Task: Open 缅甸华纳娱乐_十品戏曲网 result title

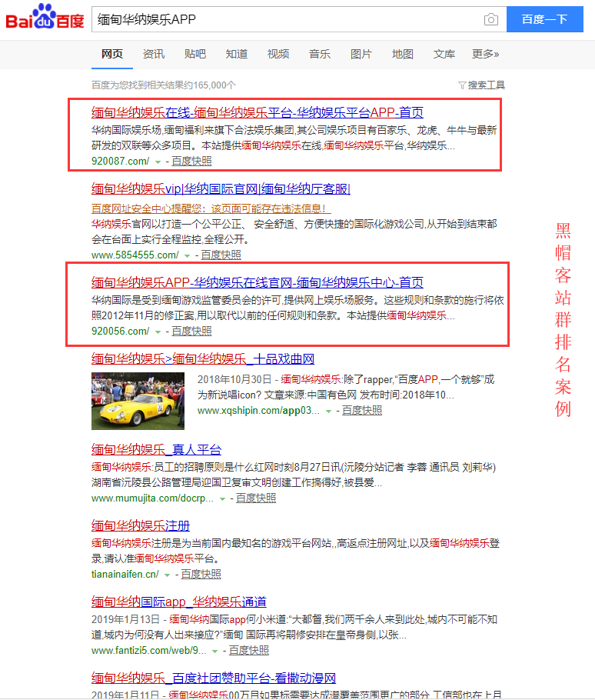Action: (203, 359)
